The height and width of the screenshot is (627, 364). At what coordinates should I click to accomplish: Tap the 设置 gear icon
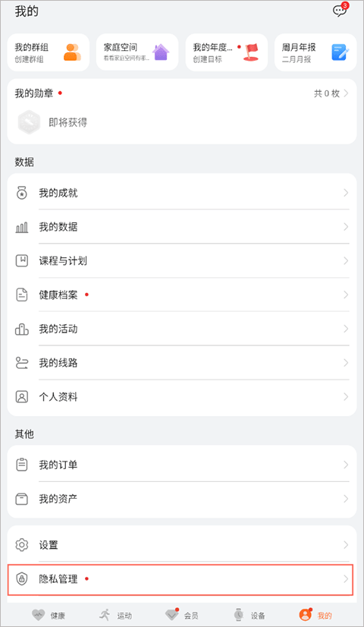[x=22, y=544]
